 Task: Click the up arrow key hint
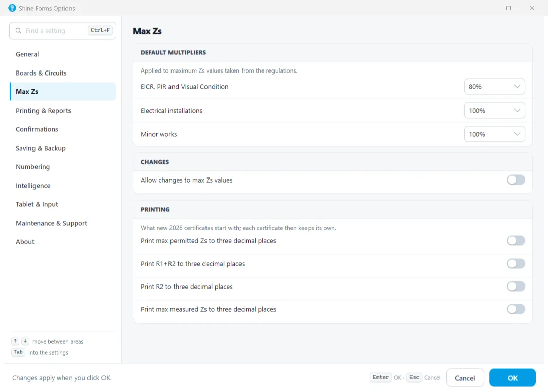click(x=15, y=341)
